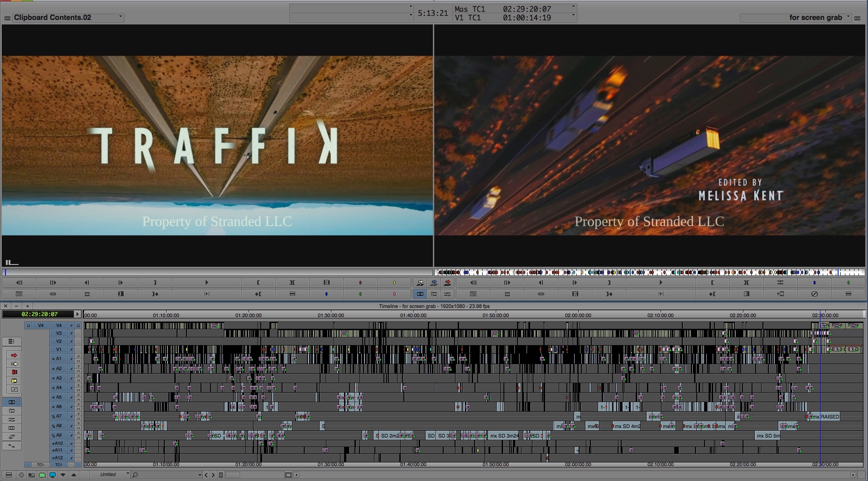This screenshot has height=481, width=868.
Task: Click Mark Clip under the source monitor
Action: [x=292, y=283]
